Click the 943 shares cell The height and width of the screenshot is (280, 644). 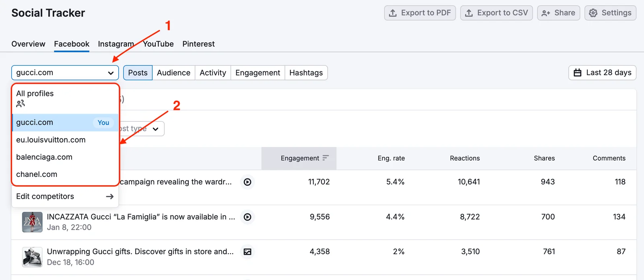[548, 182]
